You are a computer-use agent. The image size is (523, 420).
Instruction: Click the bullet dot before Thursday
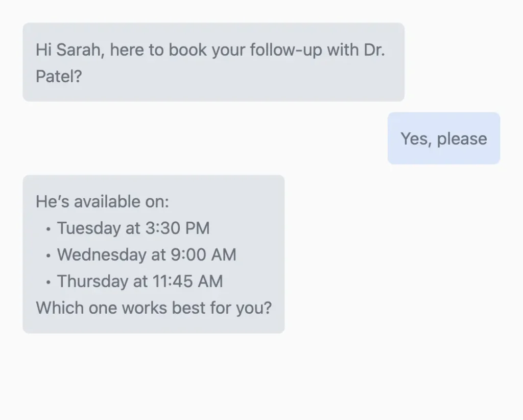point(49,282)
